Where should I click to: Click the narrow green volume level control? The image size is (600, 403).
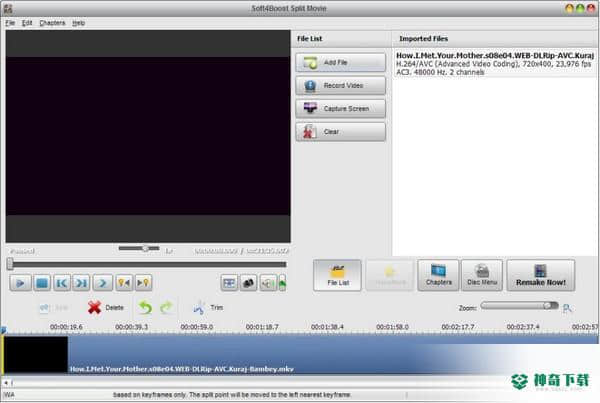[282, 283]
